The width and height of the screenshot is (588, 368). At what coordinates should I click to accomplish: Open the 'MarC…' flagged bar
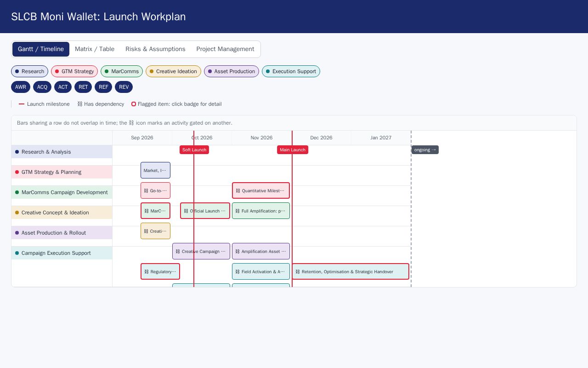155,211
